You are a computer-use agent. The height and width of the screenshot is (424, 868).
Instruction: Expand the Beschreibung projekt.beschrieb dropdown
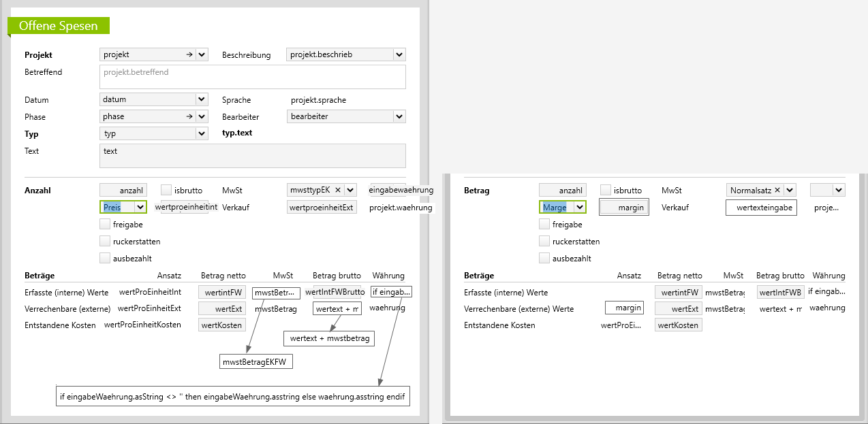pos(399,54)
